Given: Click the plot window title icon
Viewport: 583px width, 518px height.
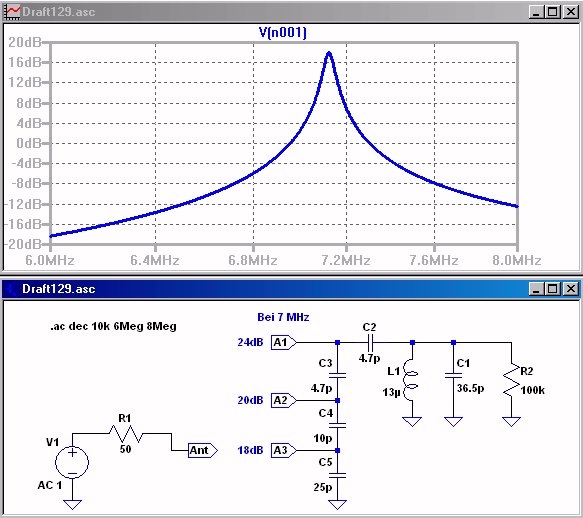Looking at the screenshot, I should (12, 12).
